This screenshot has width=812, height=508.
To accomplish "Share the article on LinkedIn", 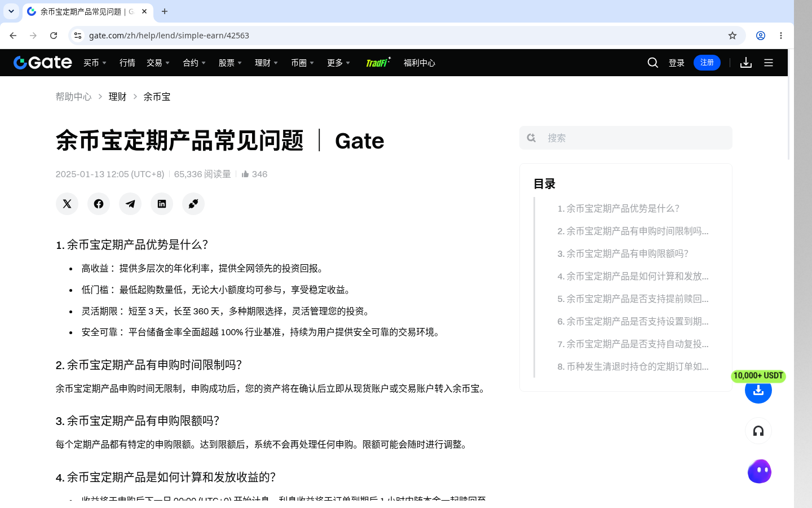I will [x=162, y=204].
